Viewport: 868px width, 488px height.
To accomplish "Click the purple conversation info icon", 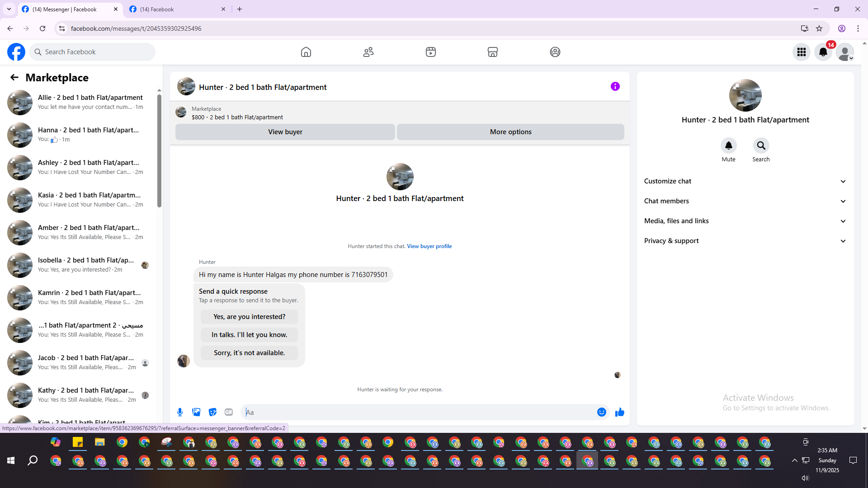I will coord(615,86).
